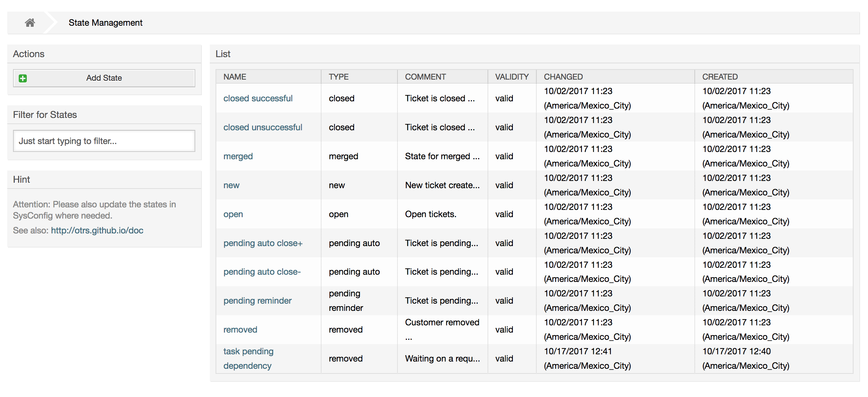Click the 'open' state link

point(233,214)
